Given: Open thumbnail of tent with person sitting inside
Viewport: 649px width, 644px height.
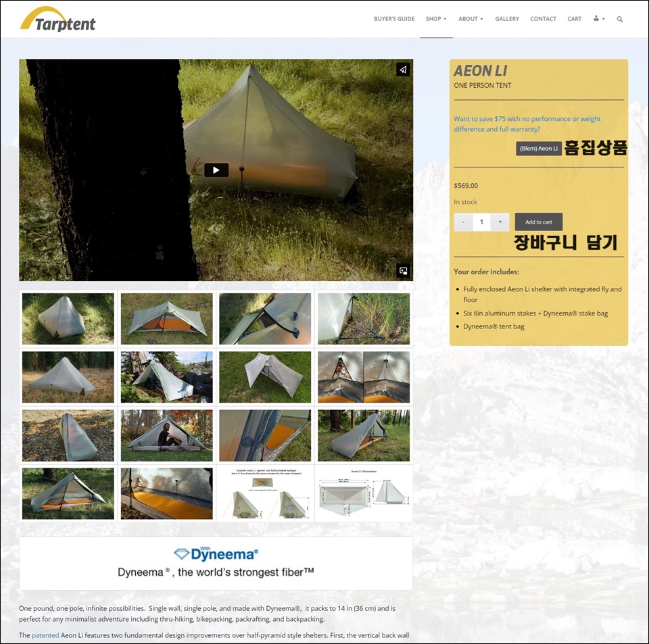Looking at the screenshot, I should pos(167,436).
